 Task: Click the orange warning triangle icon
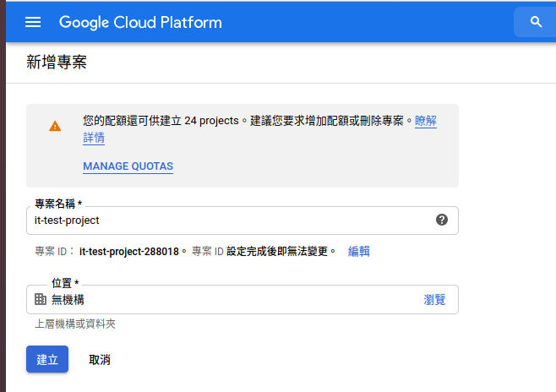pyautogui.click(x=55, y=126)
